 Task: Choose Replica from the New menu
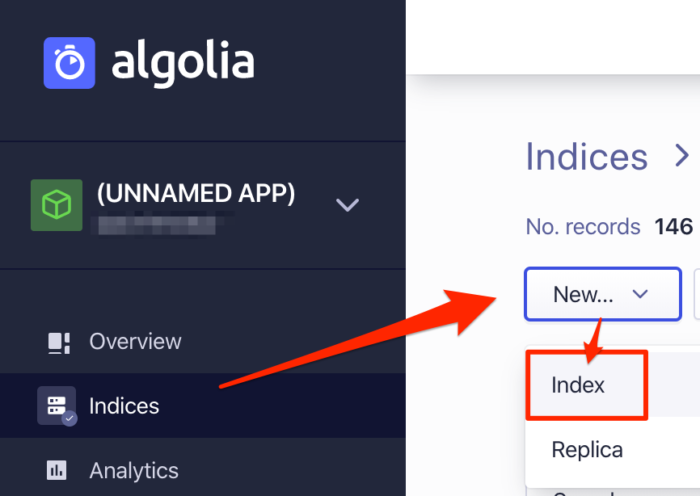[x=587, y=449]
